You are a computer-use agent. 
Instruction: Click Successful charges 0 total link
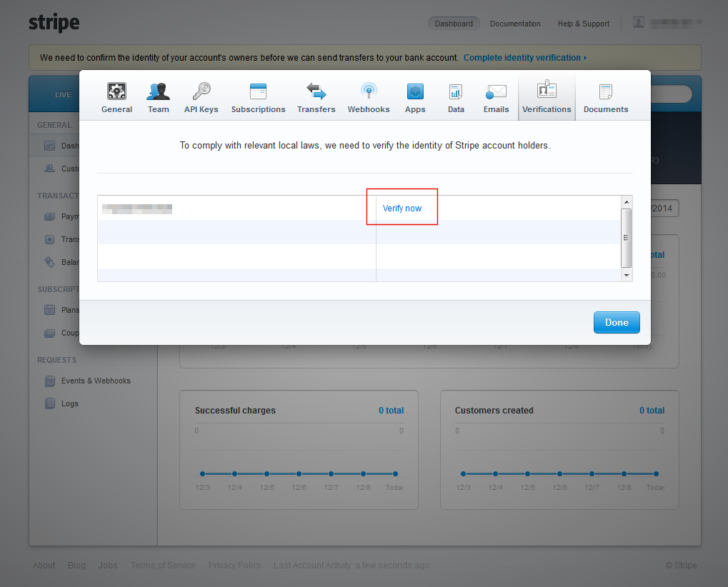tap(391, 410)
